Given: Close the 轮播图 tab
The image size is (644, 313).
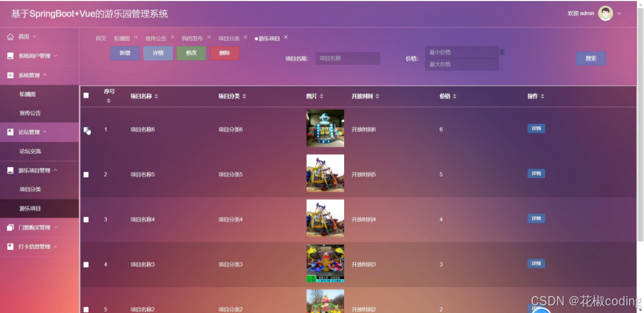Looking at the screenshot, I should click(x=136, y=37).
